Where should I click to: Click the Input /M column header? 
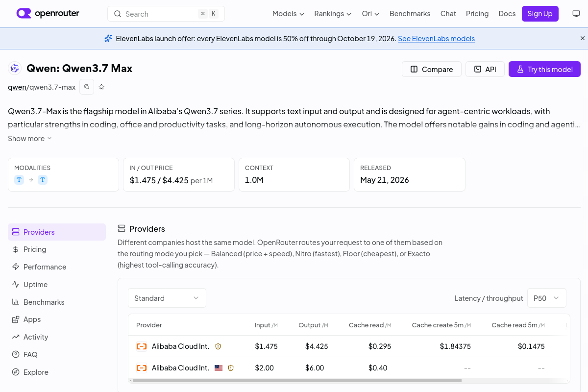[266, 325]
